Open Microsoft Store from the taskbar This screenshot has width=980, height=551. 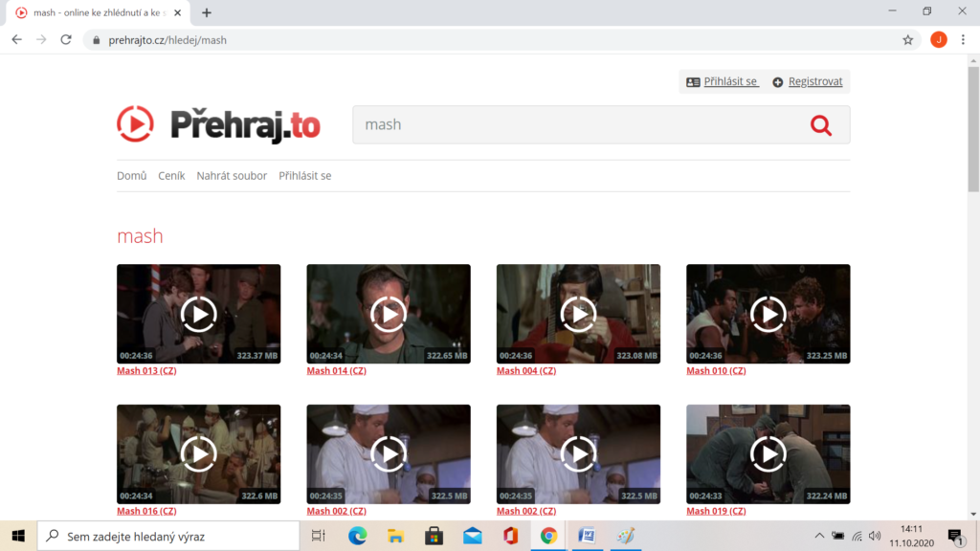434,536
